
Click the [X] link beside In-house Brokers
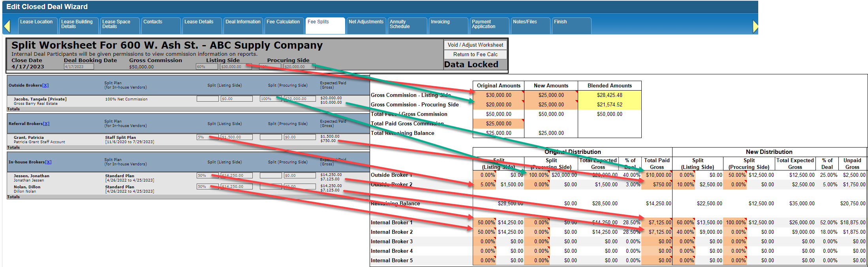click(x=48, y=162)
